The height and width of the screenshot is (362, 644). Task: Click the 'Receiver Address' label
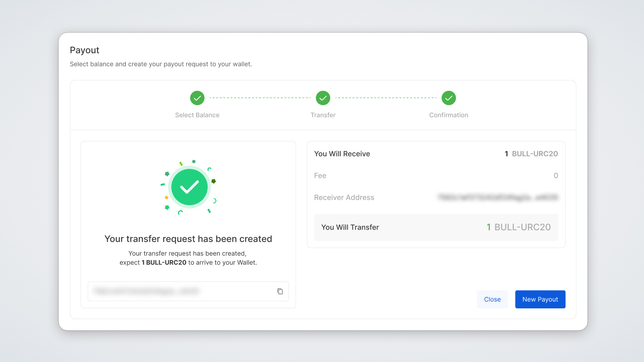click(344, 197)
